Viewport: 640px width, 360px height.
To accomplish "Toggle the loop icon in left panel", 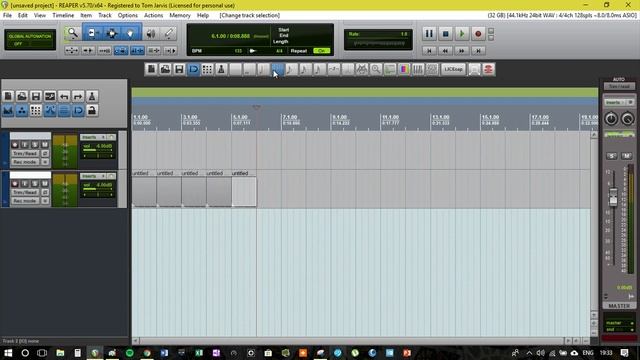I will tap(78, 111).
